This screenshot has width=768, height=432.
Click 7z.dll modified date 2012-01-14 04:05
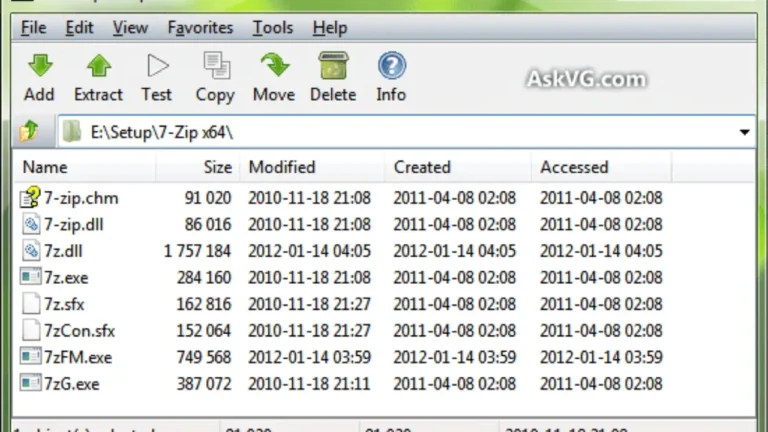310,251
